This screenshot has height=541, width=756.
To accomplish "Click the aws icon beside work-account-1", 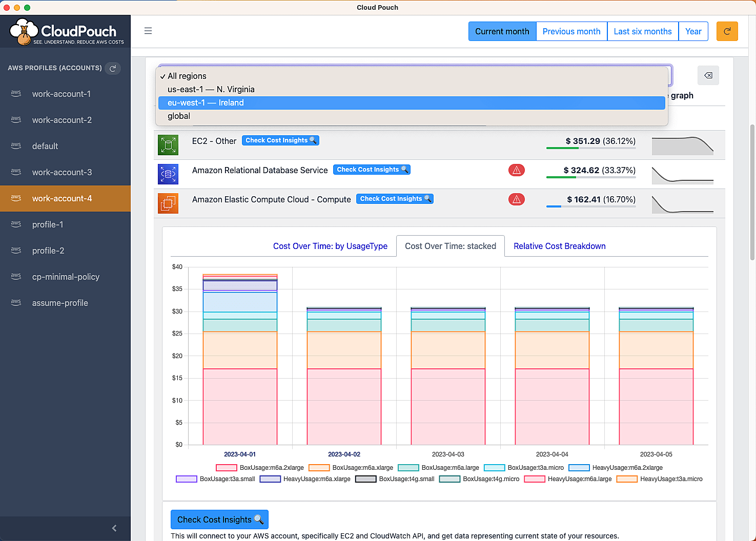I will pyautogui.click(x=16, y=94).
